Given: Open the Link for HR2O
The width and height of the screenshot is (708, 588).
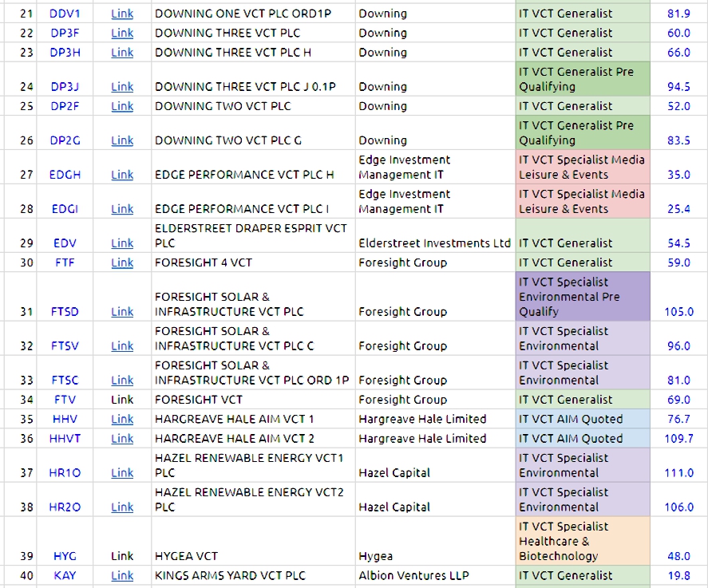Looking at the screenshot, I should click(x=122, y=507).
